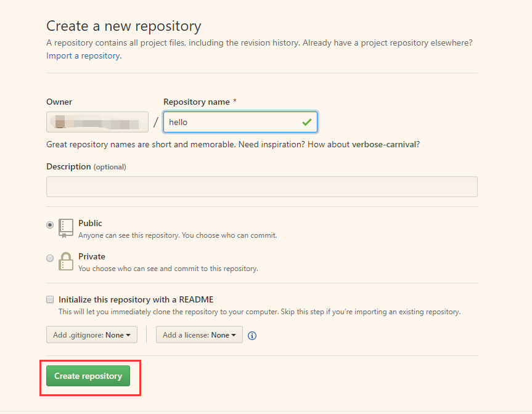Focus the Repository name input field
Image resolution: width=532 pixels, height=414 pixels.
click(240, 122)
